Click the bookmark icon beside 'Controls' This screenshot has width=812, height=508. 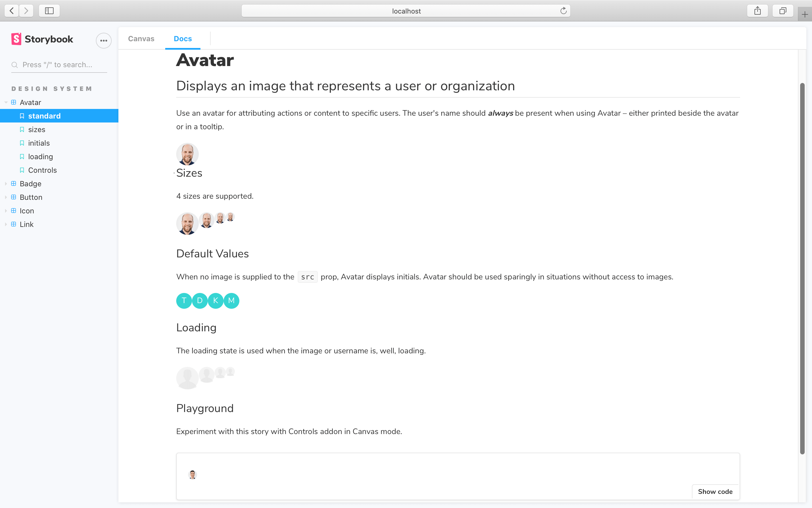coord(22,170)
